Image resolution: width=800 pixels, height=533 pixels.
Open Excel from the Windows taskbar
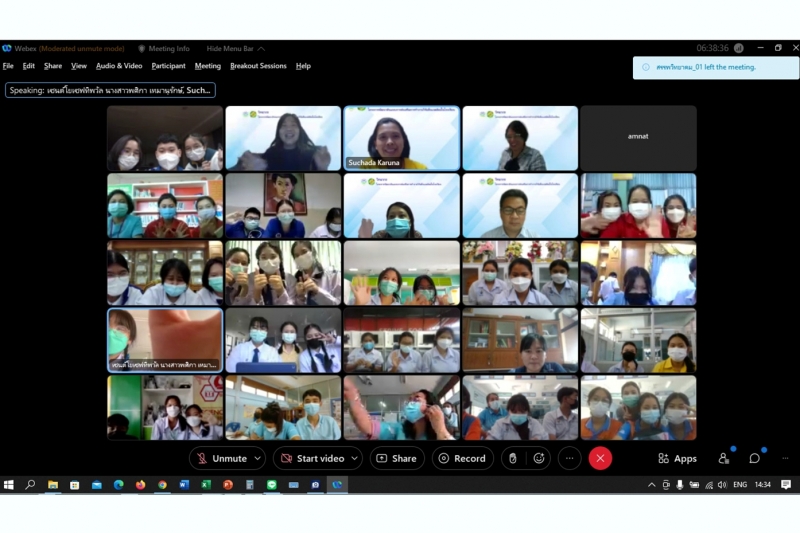click(x=206, y=485)
